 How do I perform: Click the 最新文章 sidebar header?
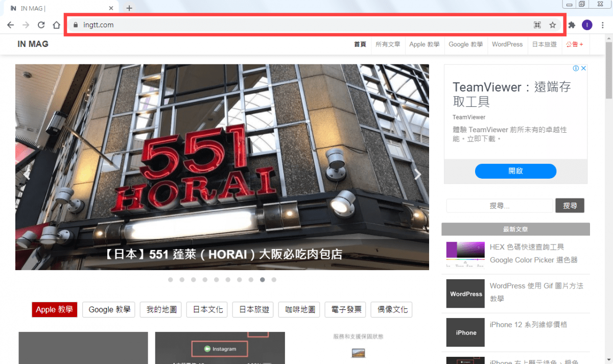tap(515, 229)
